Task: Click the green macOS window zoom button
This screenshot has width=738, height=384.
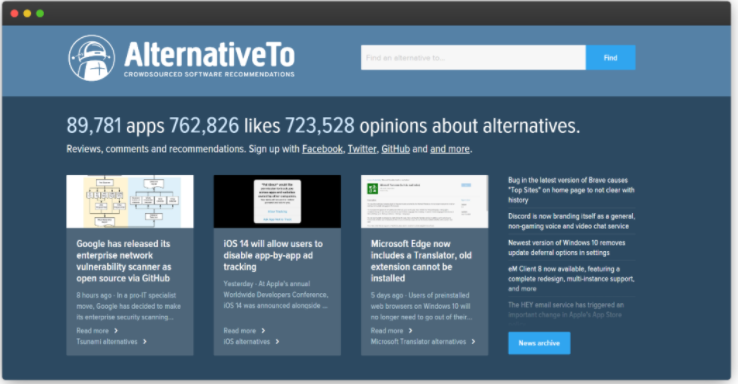Action: pyautogui.click(x=40, y=13)
